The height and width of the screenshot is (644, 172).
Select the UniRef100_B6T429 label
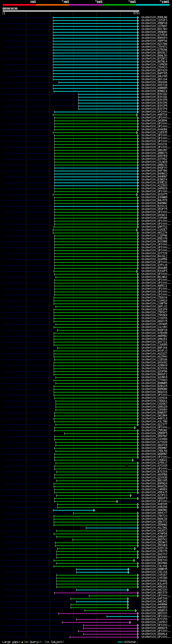(x=154, y=71)
